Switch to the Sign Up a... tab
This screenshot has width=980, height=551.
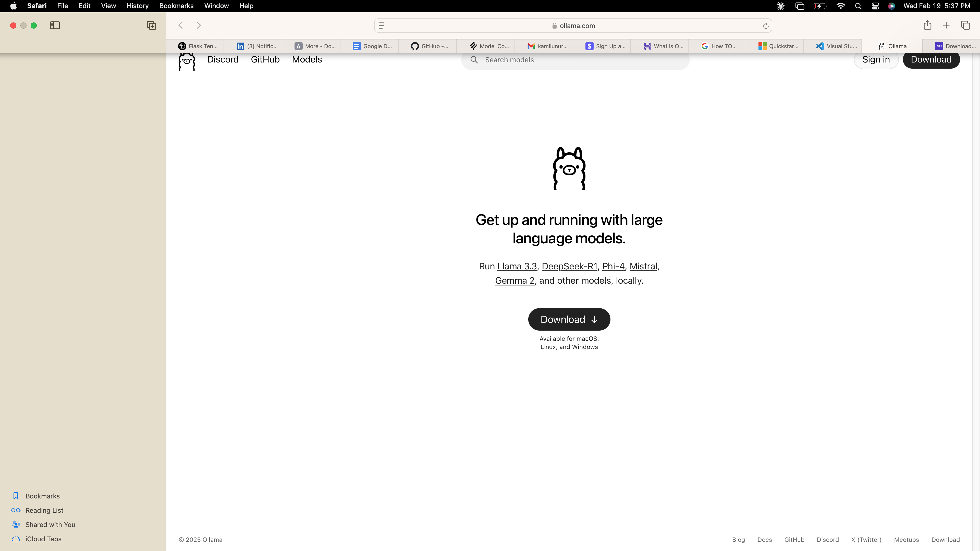(602, 46)
